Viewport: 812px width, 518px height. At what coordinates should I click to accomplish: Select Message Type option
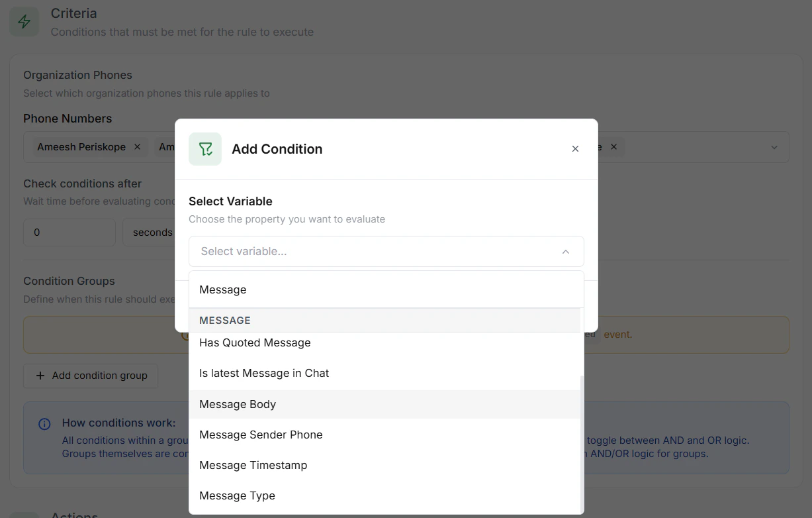tap(384, 495)
